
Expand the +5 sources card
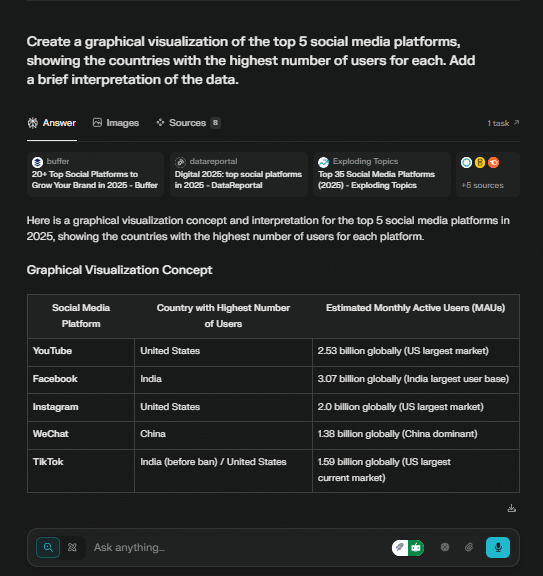coord(488,174)
